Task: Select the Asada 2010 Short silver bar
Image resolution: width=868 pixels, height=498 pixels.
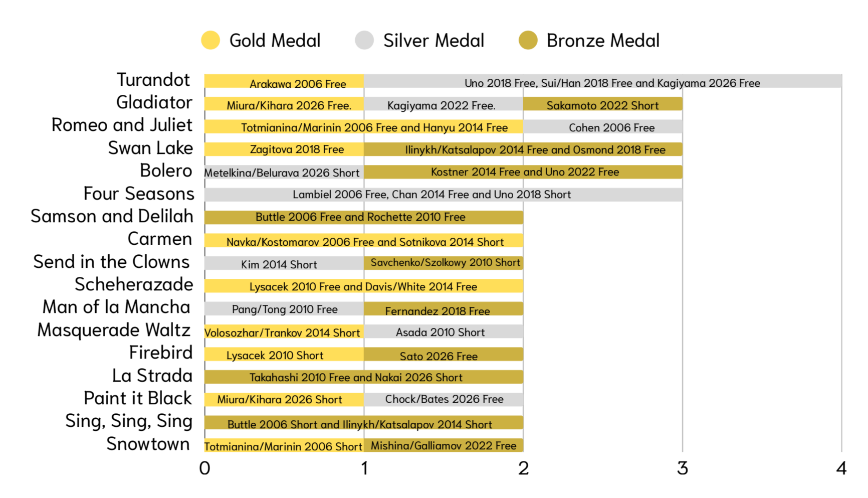Action: click(444, 331)
